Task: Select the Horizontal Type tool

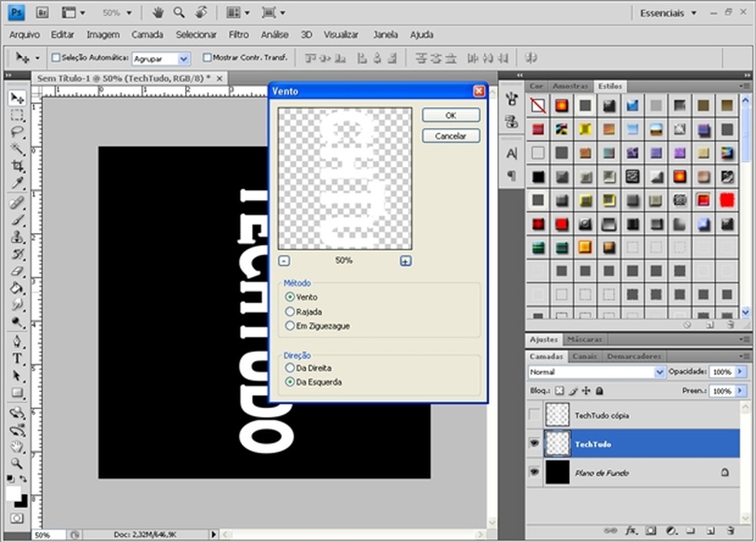Action: [17, 359]
